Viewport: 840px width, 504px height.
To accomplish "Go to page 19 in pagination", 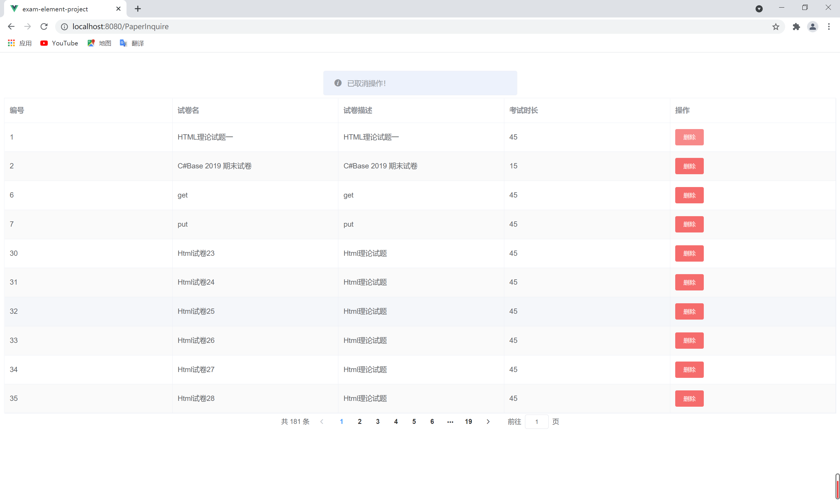I will 468,422.
